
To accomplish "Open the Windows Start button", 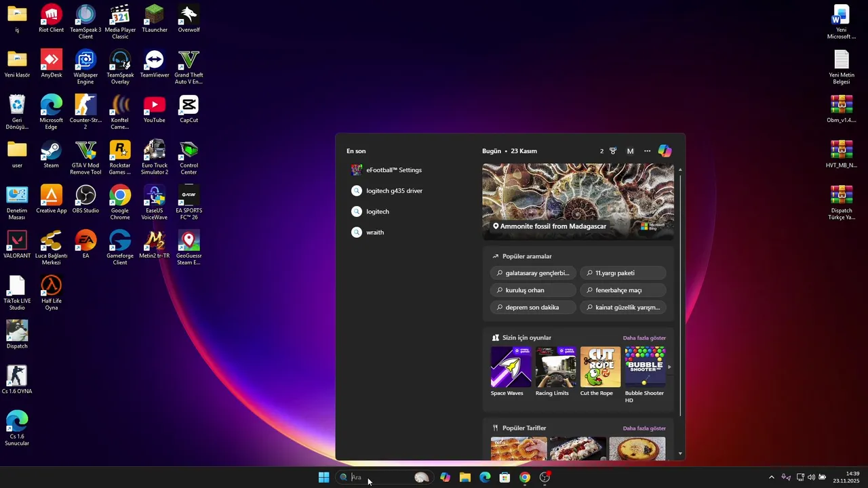I will 323,477.
